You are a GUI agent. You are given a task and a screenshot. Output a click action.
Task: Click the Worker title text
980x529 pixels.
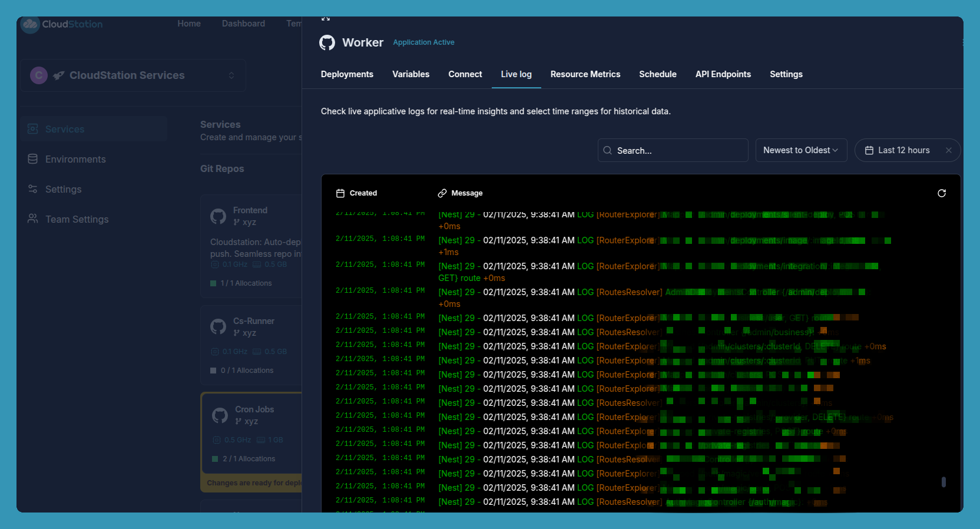point(363,42)
